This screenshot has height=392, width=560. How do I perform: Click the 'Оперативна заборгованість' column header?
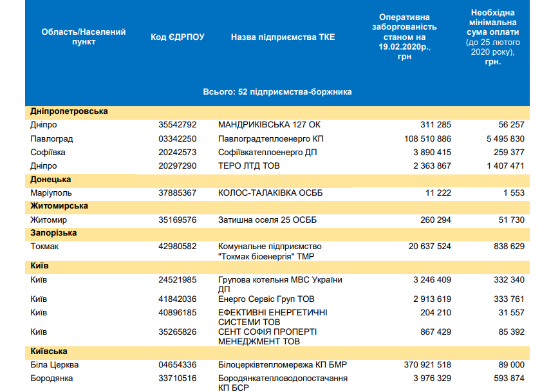coord(404,37)
